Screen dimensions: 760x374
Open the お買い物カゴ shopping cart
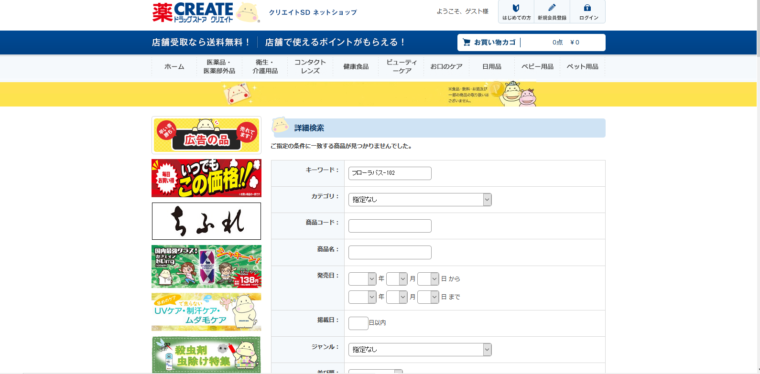(x=531, y=42)
